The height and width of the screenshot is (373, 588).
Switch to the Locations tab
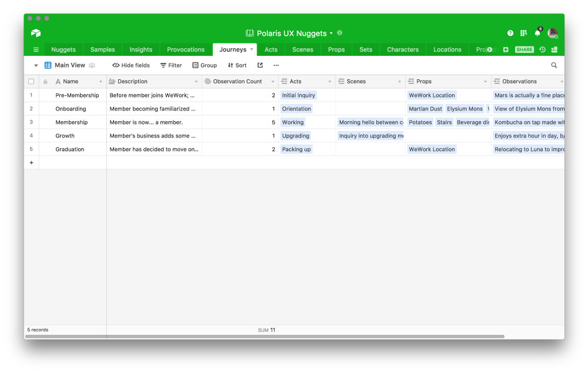point(447,49)
